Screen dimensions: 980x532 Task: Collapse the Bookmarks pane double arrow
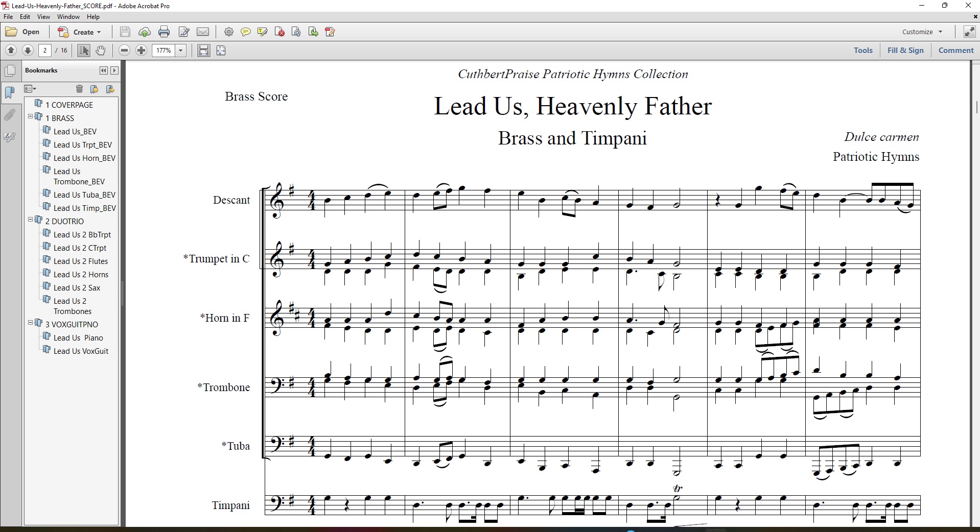(104, 70)
